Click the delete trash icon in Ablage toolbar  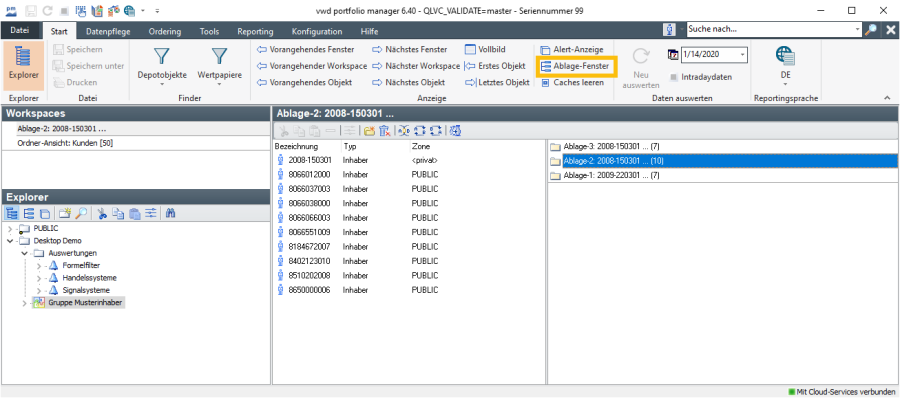(385, 131)
